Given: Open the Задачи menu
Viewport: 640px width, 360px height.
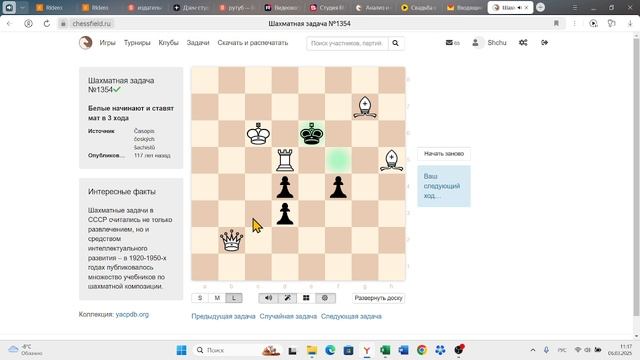Looking at the screenshot, I should tap(198, 42).
